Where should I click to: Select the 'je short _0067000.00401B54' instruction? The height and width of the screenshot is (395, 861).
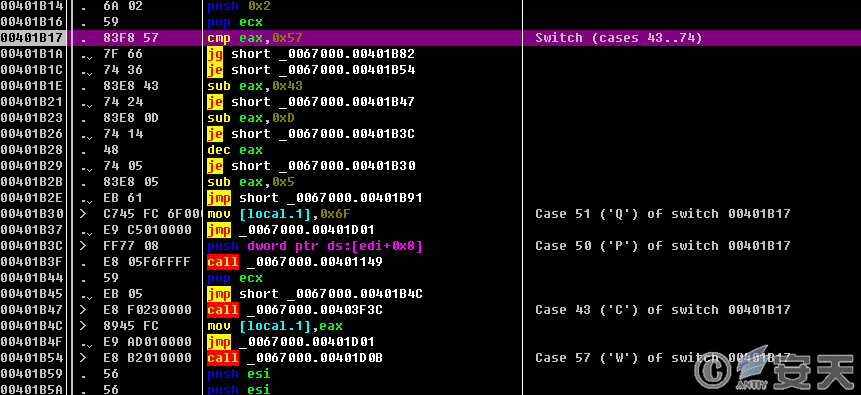click(311, 70)
